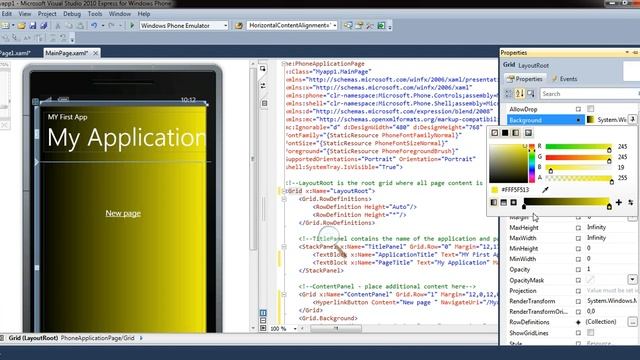Collapse Grid.RowDefinitions code region

coord(284,199)
